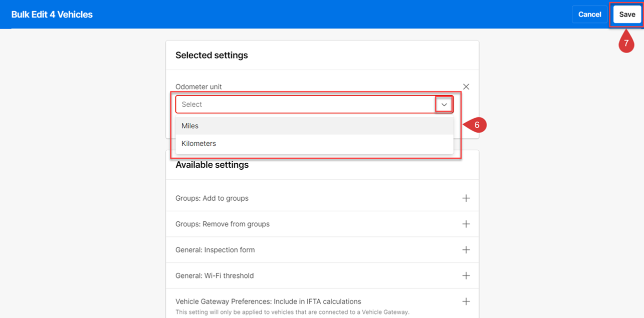Click the red step 7 callout marker
Screen dimensions: 644x318
click(626, 44)
